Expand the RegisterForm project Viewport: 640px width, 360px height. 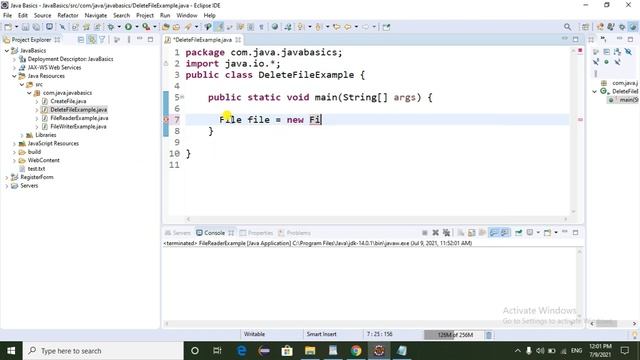(x=7, y=177)
